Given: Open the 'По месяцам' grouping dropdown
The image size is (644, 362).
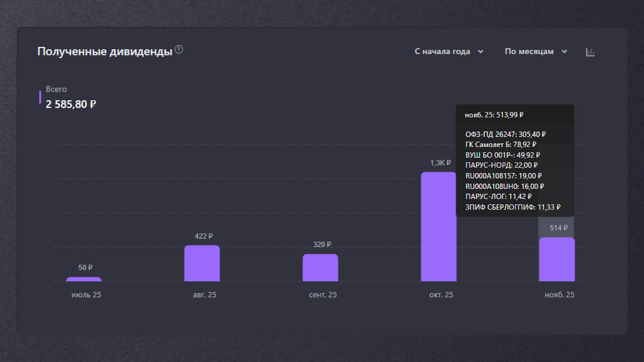Looking at the screenshot, I should point(529,51).
